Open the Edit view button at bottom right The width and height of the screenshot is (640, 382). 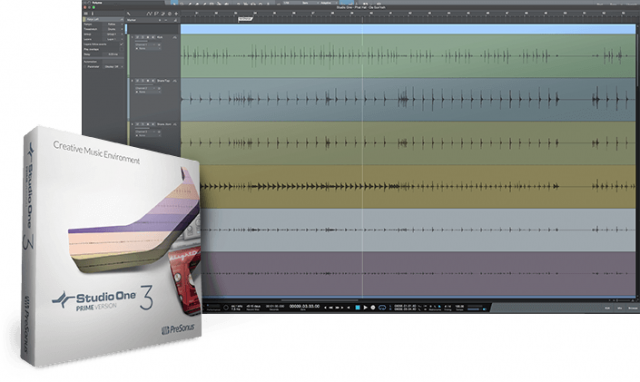[608, 308]
